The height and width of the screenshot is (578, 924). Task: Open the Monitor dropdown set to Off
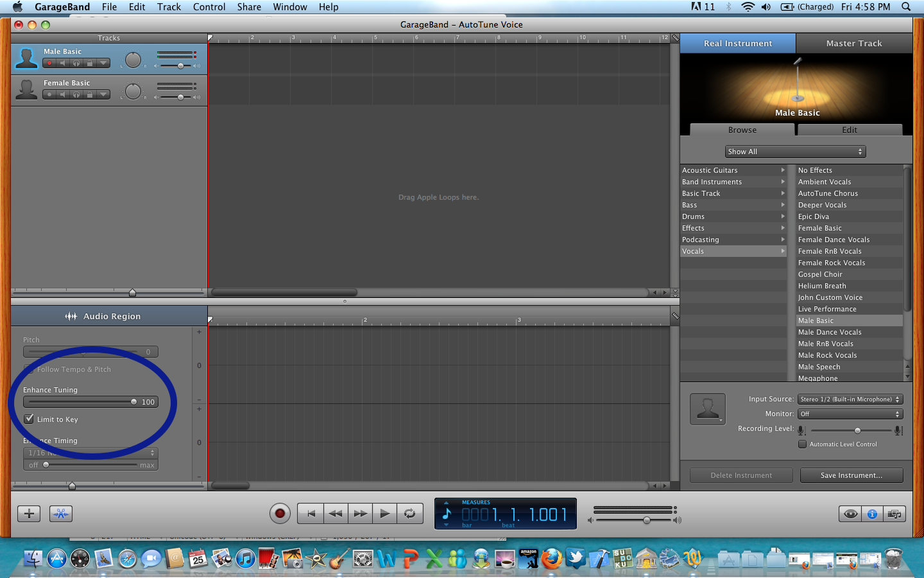pyautogui.click(x=850, y=414)
